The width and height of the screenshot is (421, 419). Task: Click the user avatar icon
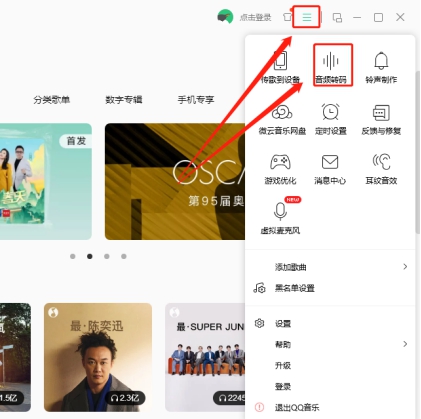coord(225,17)
